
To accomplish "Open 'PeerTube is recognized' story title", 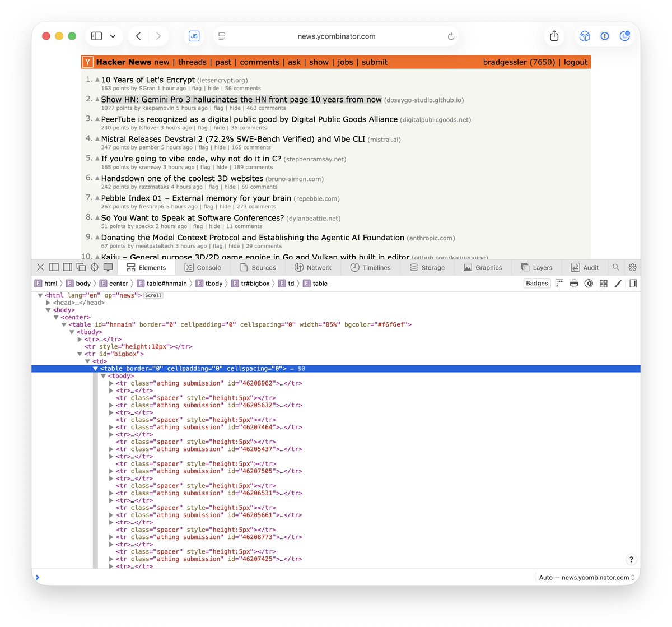I will point(249,119).
